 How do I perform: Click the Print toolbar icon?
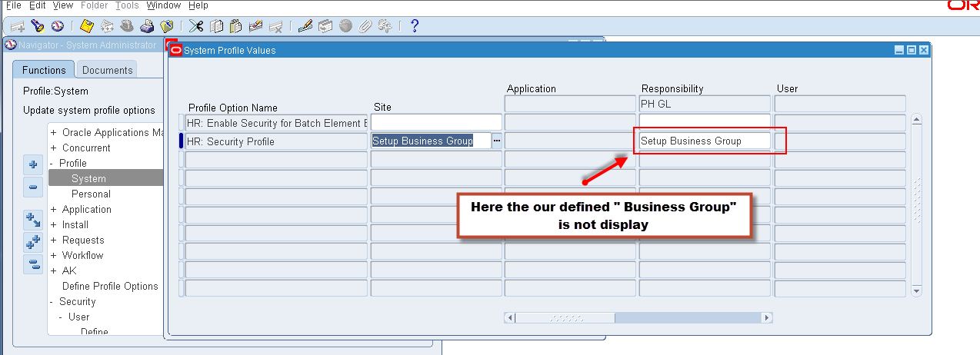pos(147,26)
